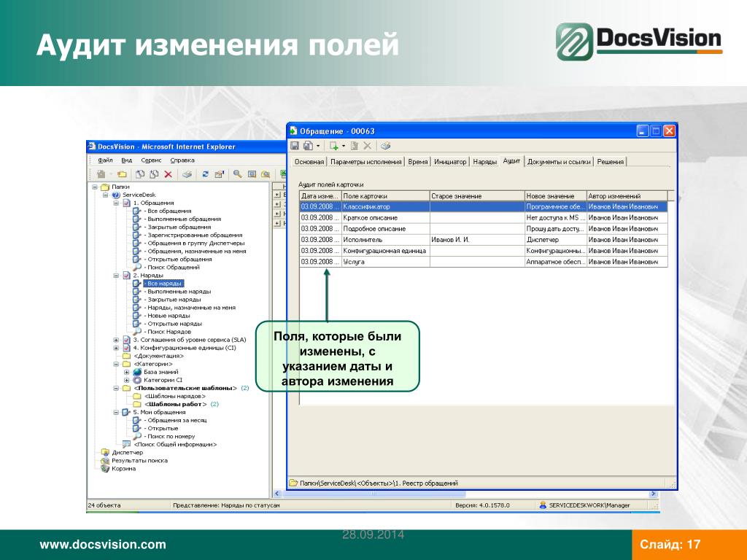Click the printer icon in Обращение window toolbar
747x560 pixels.
click(x=385, y=146)
